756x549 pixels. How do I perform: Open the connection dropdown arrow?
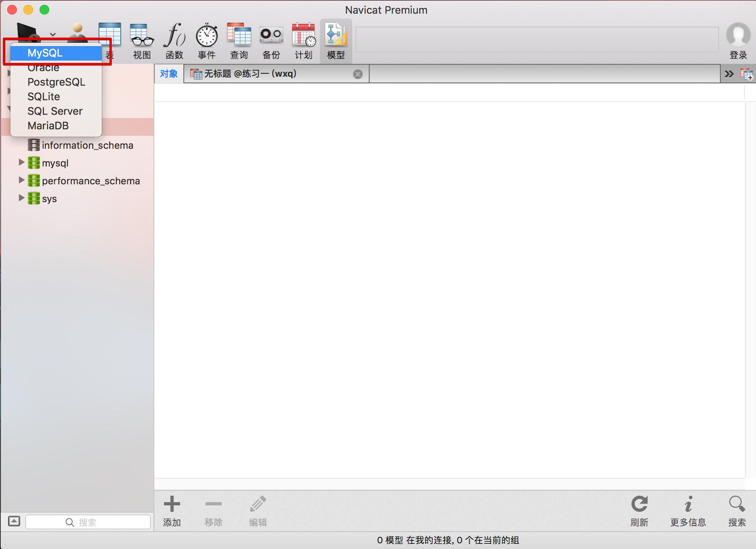53,34
